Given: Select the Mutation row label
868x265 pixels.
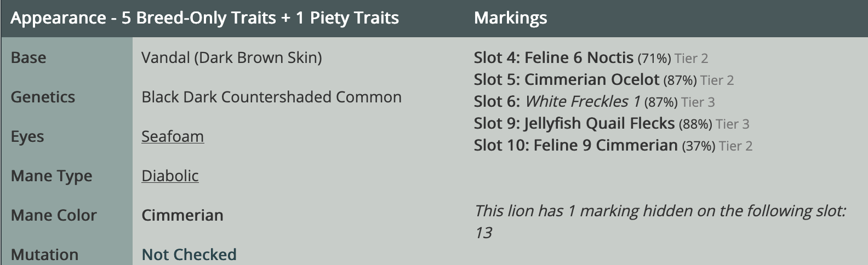Looking at the screenshot, I should pyautogui.click(x=44, y=255).
